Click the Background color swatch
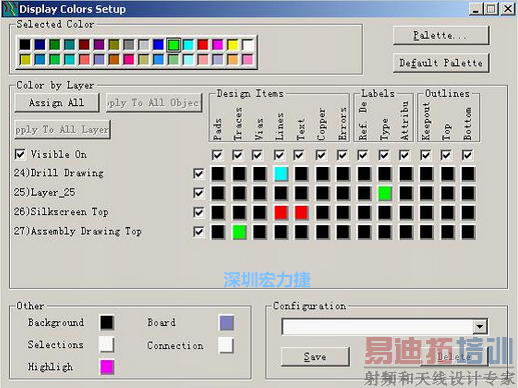This screenshot has height=388, width=518. click(107, 323)
